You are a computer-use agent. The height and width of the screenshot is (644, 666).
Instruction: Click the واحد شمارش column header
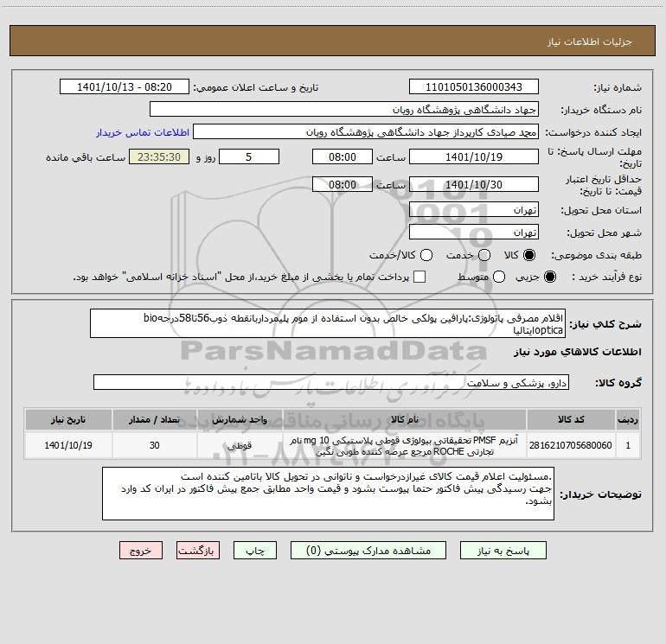pyautogui.click(x=240, y=419)
